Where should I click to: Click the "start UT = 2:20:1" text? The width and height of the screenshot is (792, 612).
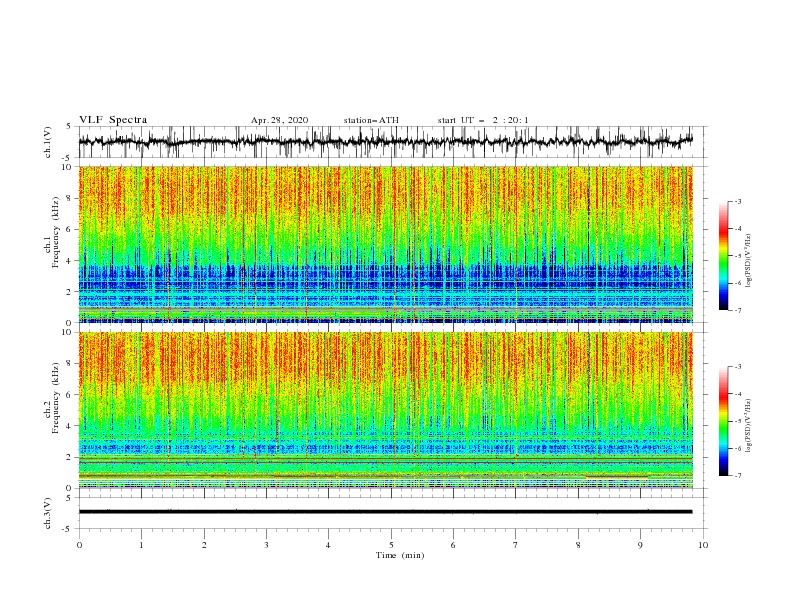tap(483, 120)
